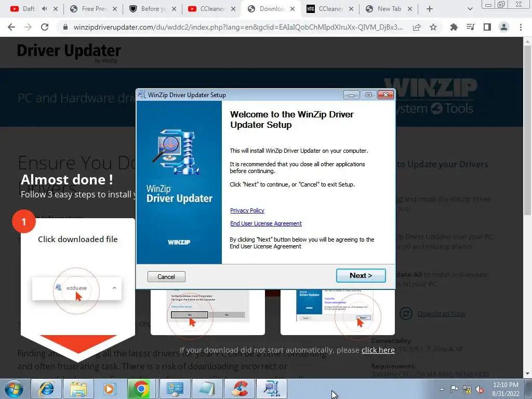Open the Action Center flag icon
The image size is (532, 399).
454,389
